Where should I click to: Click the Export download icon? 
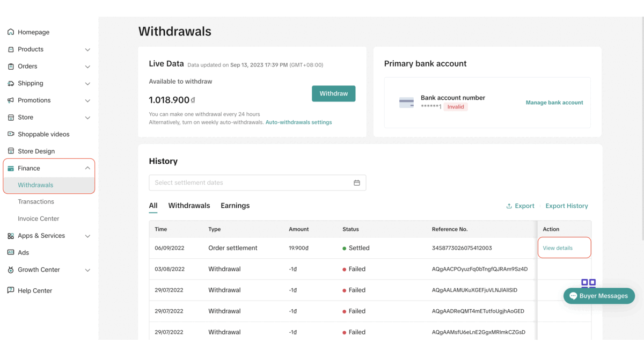(509, 206)
